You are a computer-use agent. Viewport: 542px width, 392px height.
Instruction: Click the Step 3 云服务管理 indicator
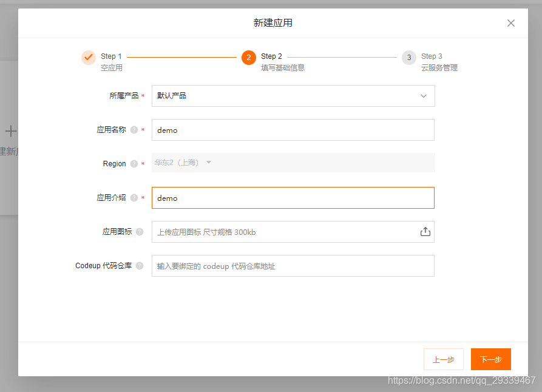(x=409, y=56)
